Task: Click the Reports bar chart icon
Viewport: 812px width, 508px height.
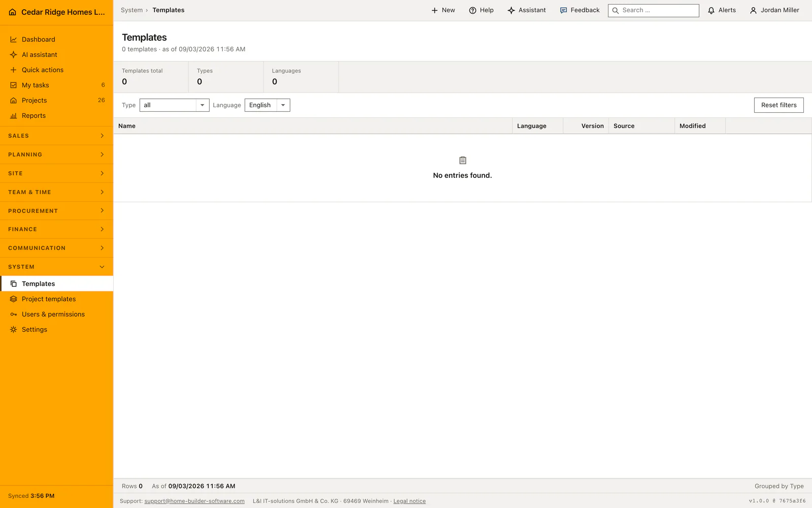Action: tap(14, 116)
